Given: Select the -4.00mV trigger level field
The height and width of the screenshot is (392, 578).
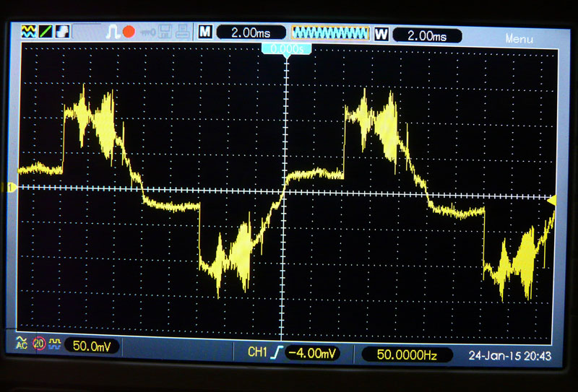Looking at the screenshot, I should pyautogui.click(x=311, y=353).
